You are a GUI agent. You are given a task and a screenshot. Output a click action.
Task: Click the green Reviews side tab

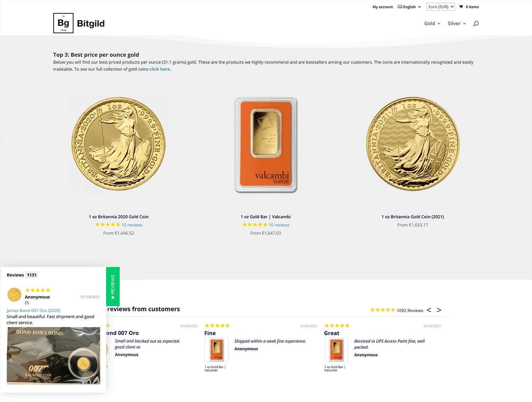113,287
